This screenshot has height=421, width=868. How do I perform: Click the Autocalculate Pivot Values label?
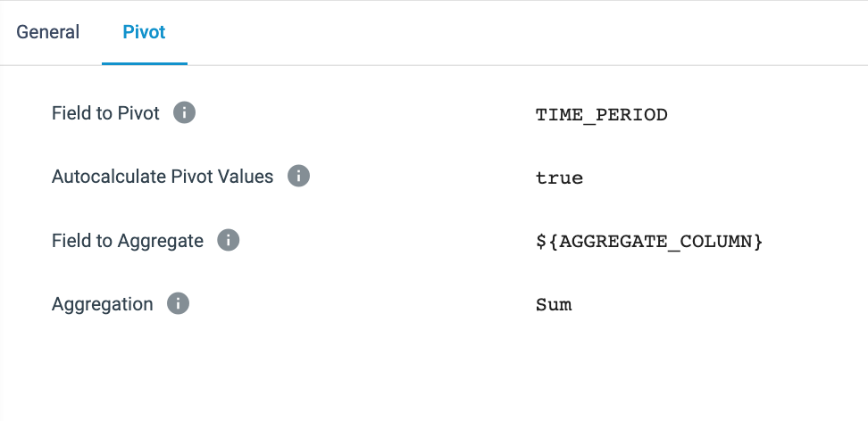[163, 177]
